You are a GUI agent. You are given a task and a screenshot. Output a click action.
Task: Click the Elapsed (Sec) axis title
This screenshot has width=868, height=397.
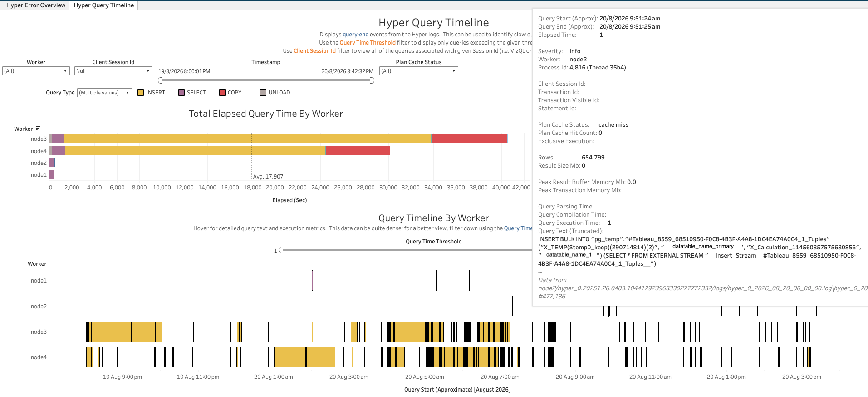tap(289, 200)
